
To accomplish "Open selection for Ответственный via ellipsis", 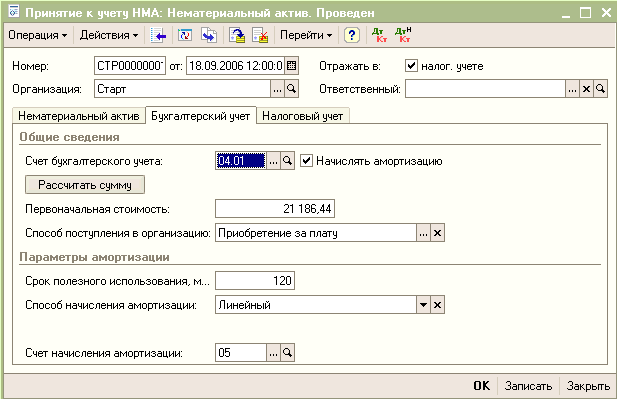I will [x=572, y=89].
